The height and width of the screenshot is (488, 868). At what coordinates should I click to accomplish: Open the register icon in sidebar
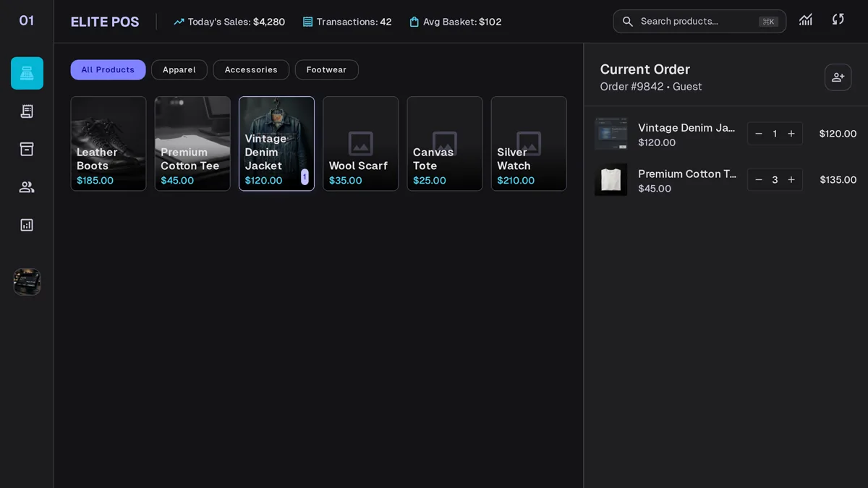pyautogui.click(x=27, y=73)
